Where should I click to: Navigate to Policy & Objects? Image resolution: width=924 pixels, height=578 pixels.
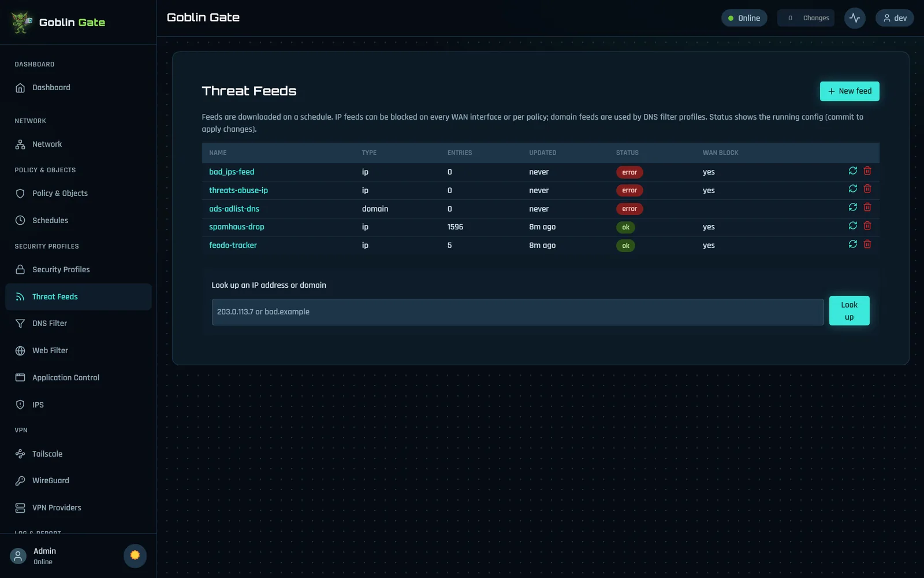point(79,194)
